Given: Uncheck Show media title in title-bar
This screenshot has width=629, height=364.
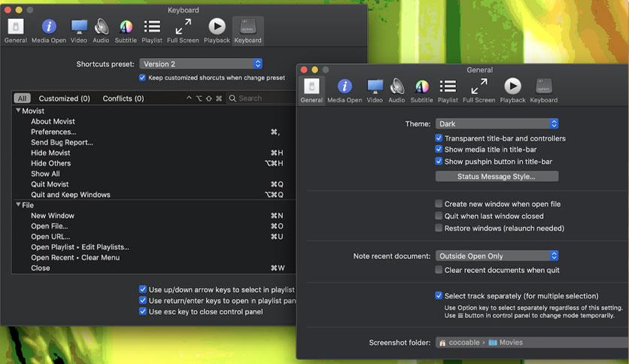Looking at the screenshot, I should pyautogui.click(x=439, y=150).
